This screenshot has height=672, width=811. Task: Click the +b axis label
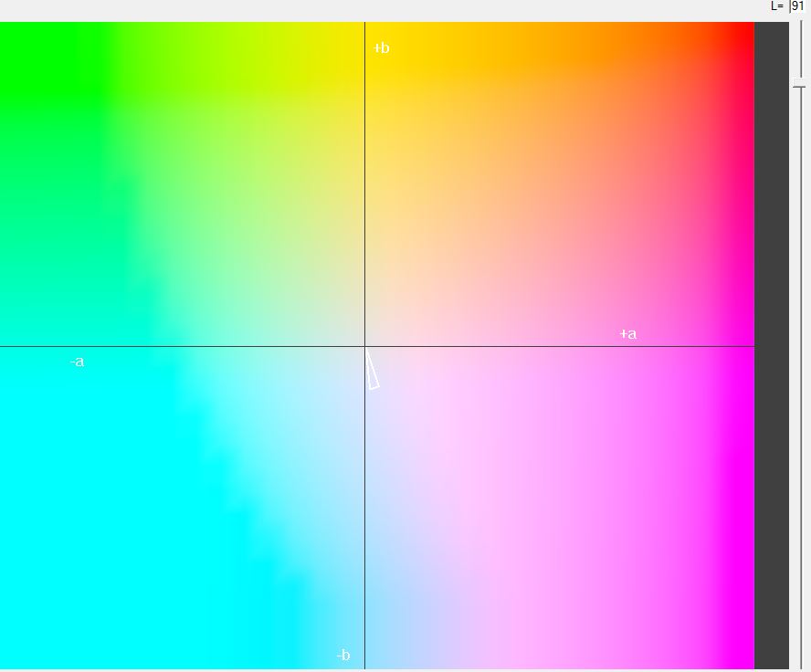[x=382, y=48]
